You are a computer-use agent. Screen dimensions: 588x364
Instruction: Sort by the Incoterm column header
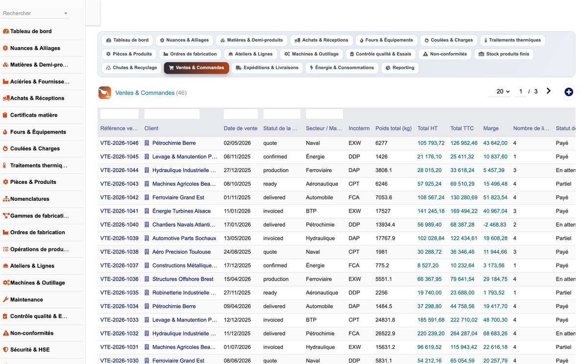(359, 128)
